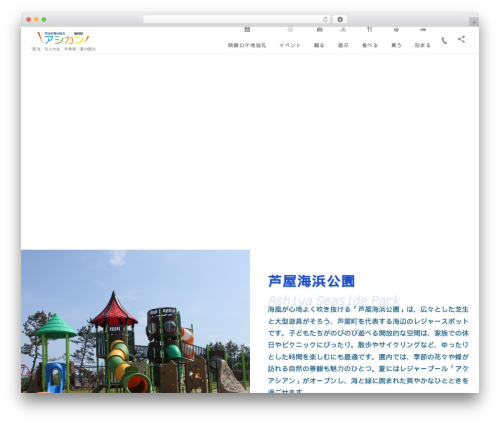Select the 観る menu item
Image resolution: width=500 pixels, height=423 pixels.
click(319, 45)
